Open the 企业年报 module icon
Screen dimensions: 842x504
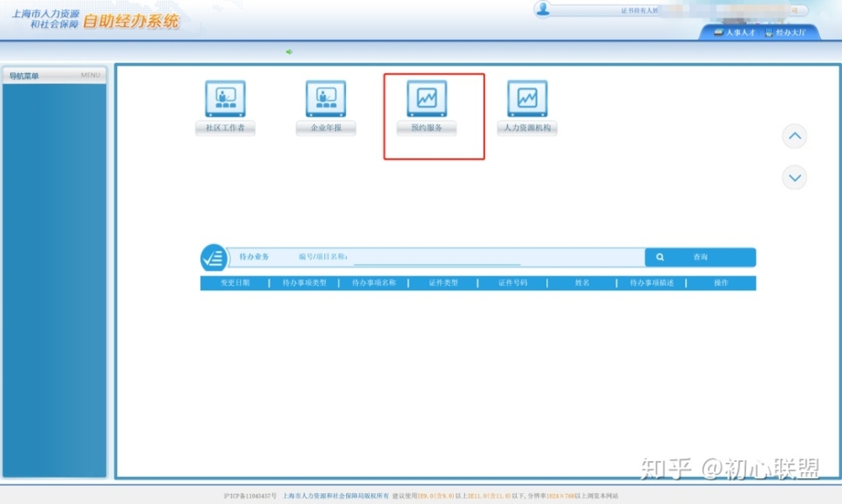point(326,98)
